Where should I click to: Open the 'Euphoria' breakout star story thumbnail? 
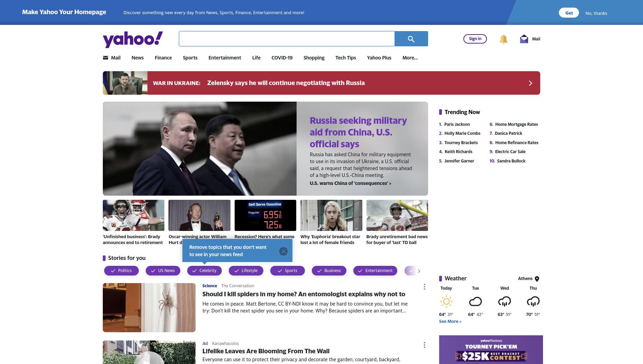pos(331,215)
